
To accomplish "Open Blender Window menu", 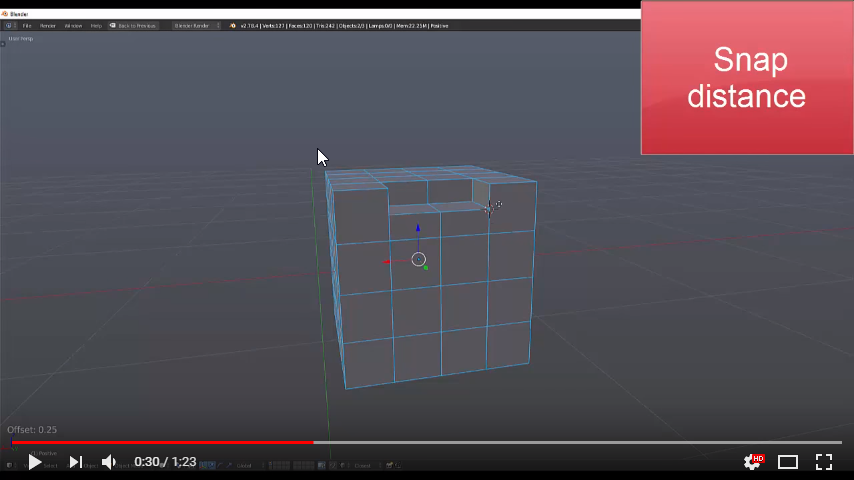I will click(73, 26).
